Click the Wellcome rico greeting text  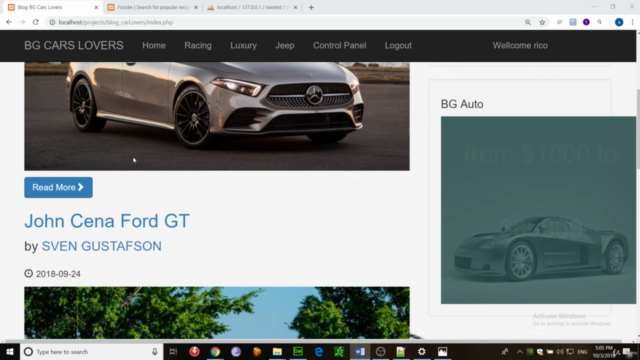click(520, 45)
